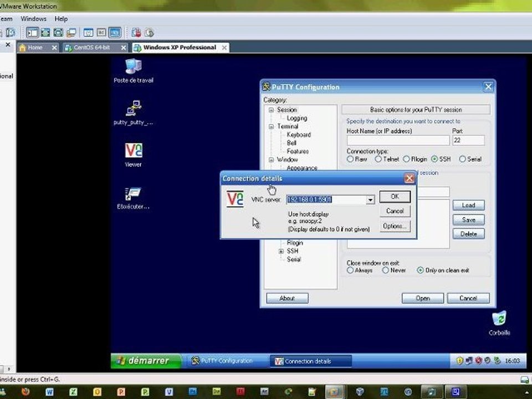
Task: Open Firefox from the host taskbar
Action: point(25,392)
